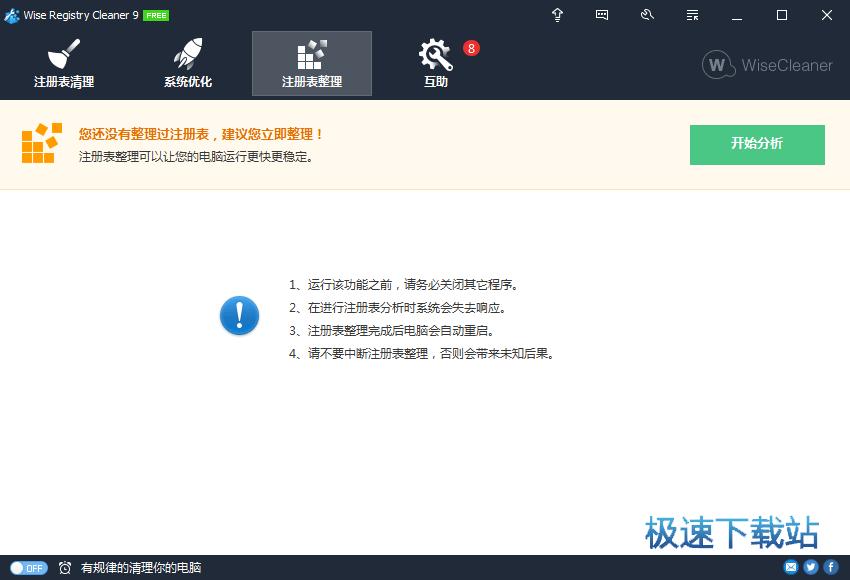
Task: Open the feedback message icon
Action: [602, 15]
